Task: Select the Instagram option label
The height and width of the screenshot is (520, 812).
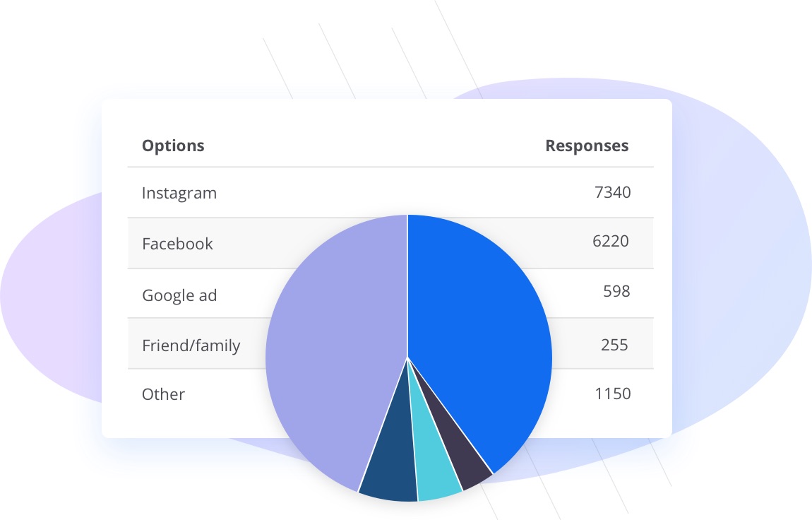Action: 179,193
